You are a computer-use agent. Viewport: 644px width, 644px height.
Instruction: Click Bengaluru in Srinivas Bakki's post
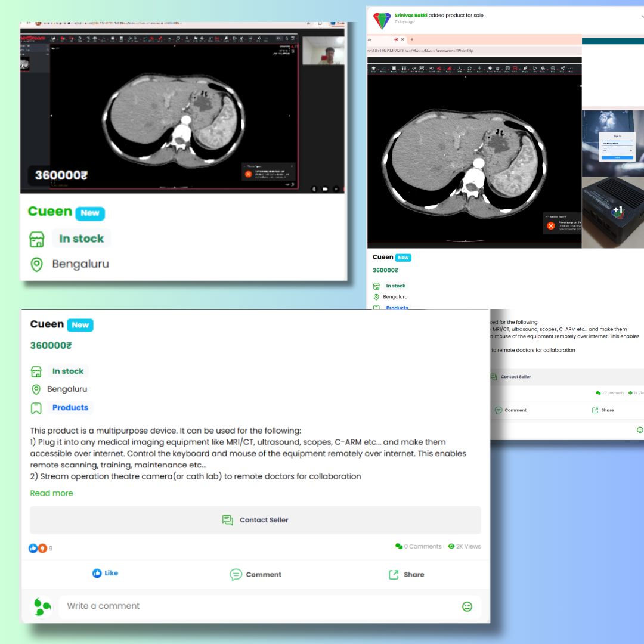(x=395, y=296)
